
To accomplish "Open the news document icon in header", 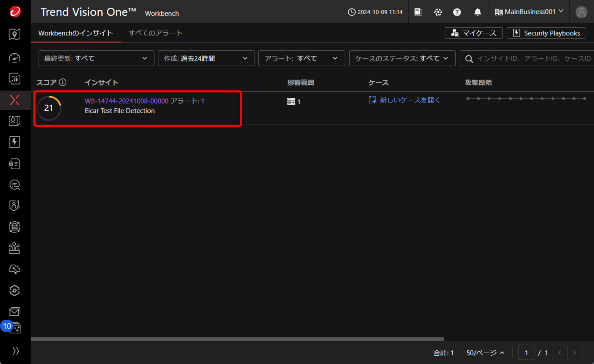I will click(418, 12).
